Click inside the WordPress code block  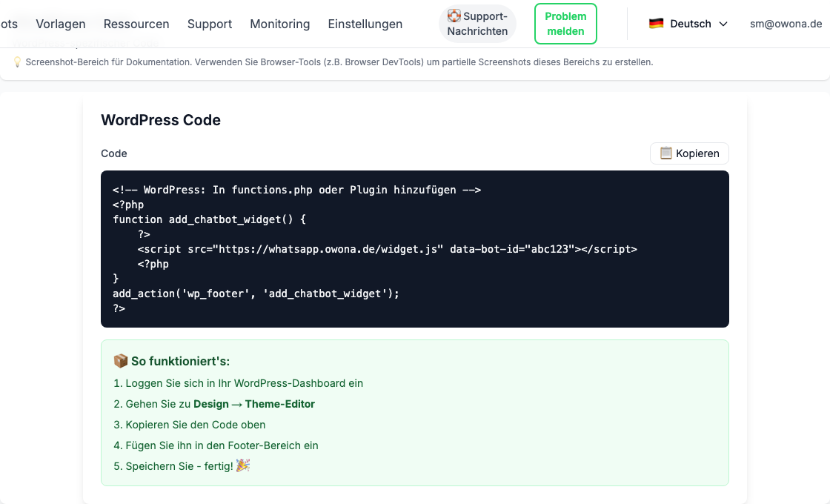[x=415, y=248]
